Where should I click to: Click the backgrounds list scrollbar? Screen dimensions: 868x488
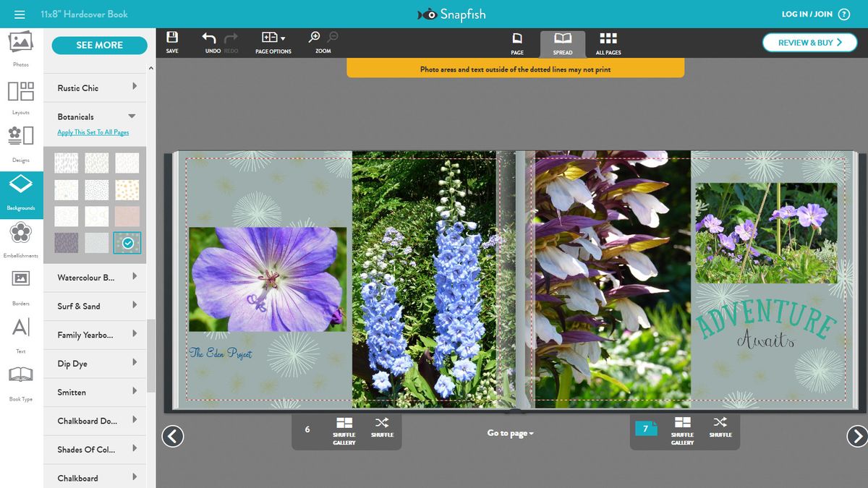pyautogui.click(x=150, y=354)
